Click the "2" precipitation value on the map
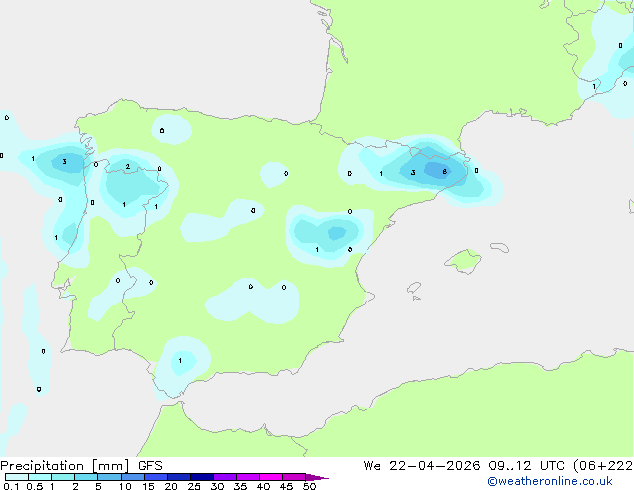This screenshot has height=490, width=634. pyautogui.click(x=128, y=167)
